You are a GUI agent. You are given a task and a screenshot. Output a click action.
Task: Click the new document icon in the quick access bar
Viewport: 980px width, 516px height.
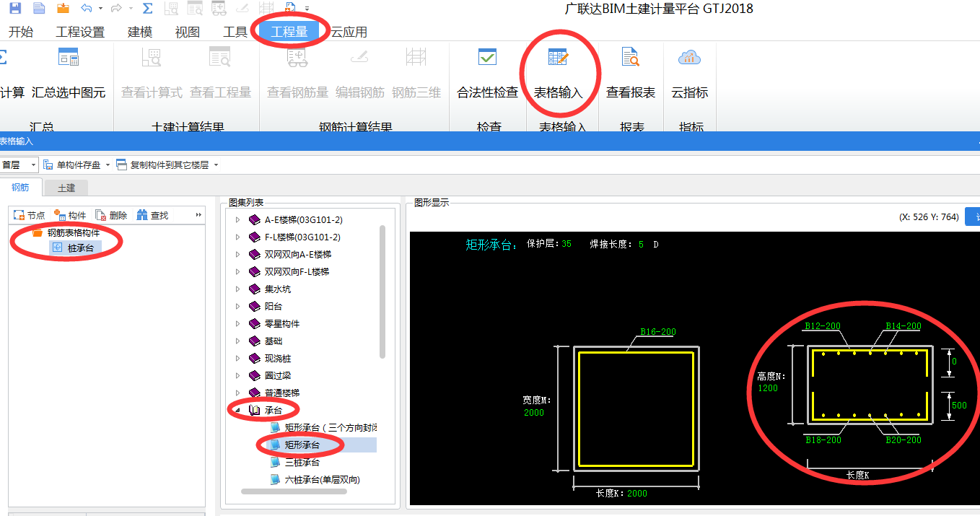39,9
